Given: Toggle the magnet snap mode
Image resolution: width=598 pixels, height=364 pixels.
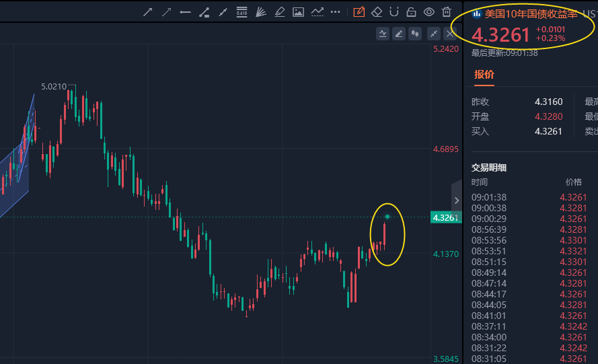Looking at the screenshot, I should pyautogui.click(x=394, y=12).
